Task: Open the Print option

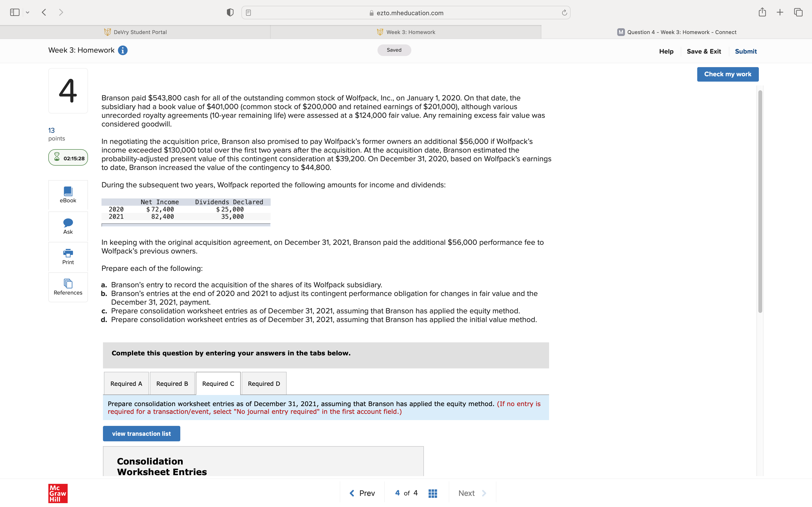Action: 68,257
